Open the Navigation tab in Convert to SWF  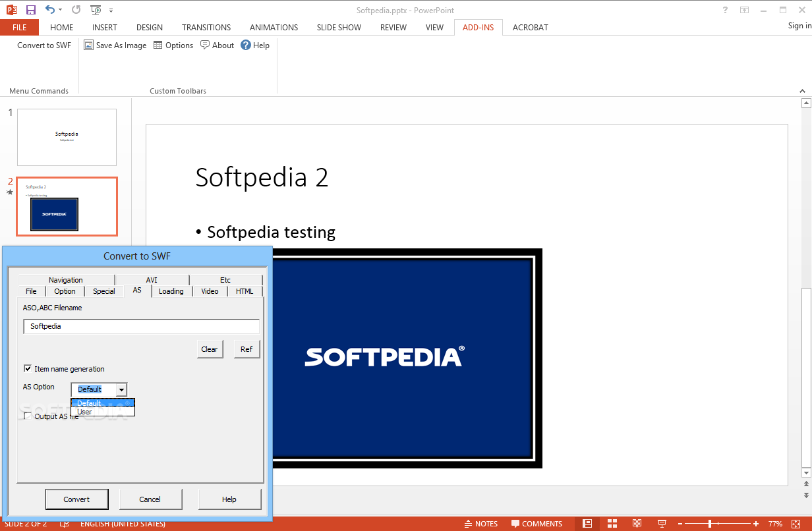click(x=66, y=280)
